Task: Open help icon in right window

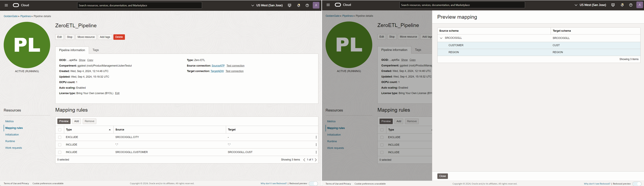Action: tap(631, 5)
